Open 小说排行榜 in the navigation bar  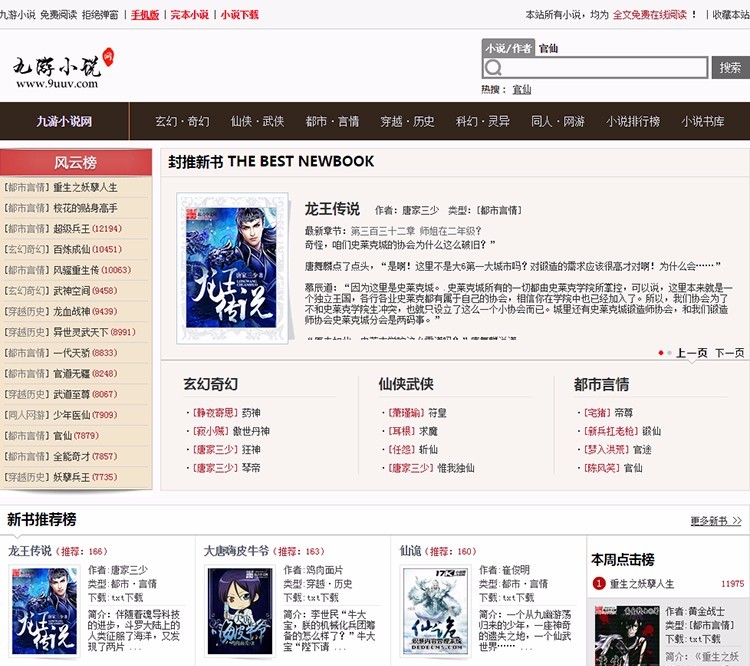point(632,121)
